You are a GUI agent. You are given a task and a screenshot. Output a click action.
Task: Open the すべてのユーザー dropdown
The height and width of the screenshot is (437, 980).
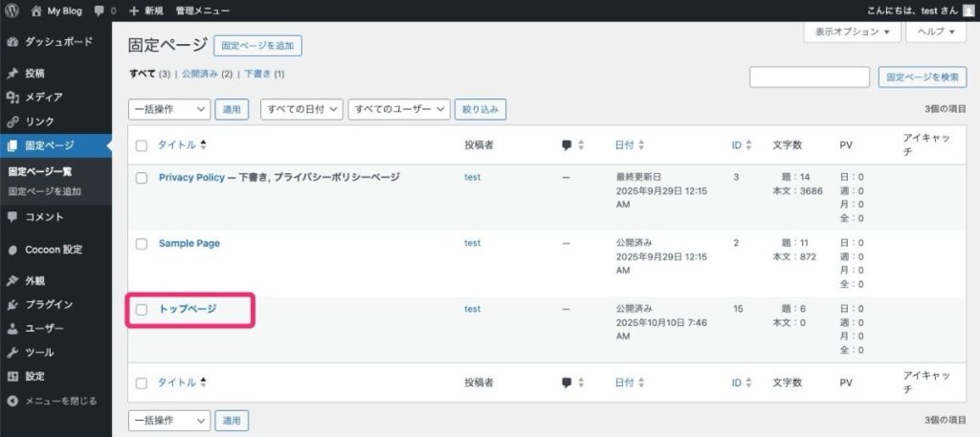tap(398, 110)
